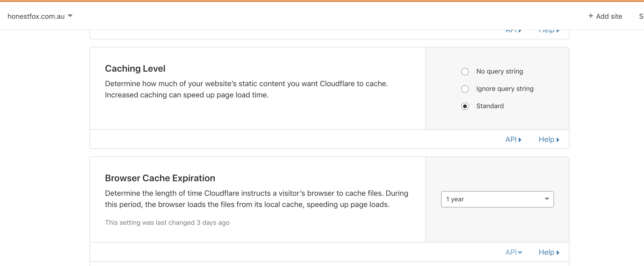Click the 1 year value field

point(487,199)
